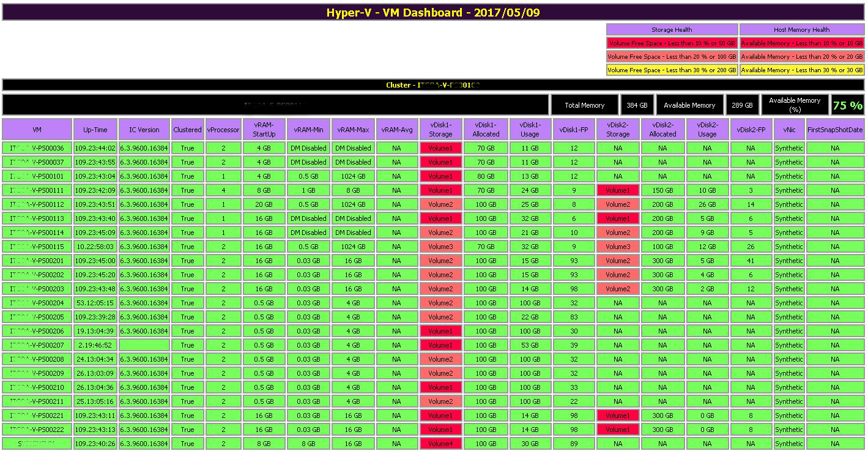Click the red Volume4 storage cell
The height and width of the screenshot is (451, 868).
coord(440,444)
